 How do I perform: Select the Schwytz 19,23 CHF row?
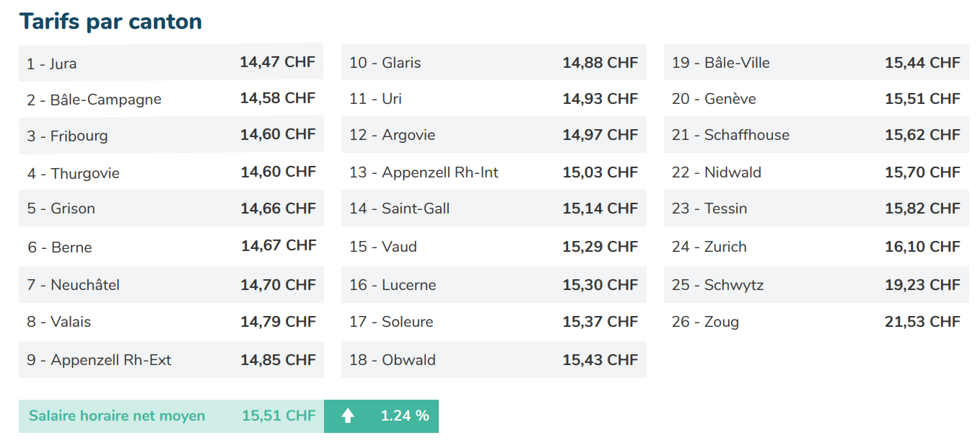(816, 285)
